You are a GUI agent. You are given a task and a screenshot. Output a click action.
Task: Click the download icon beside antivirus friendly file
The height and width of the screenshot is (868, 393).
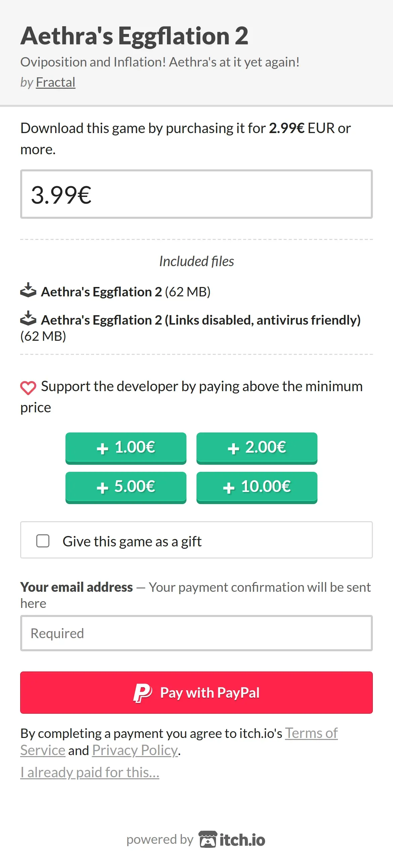pos(28,319)
